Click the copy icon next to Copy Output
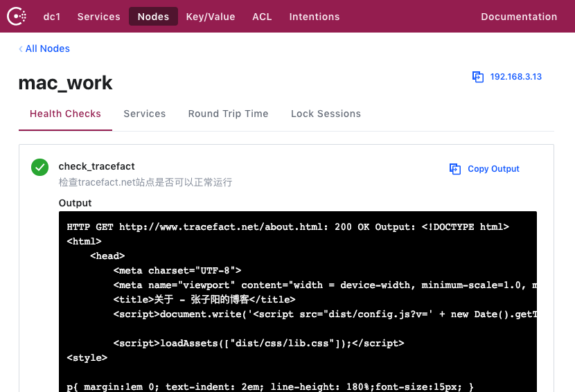Image resolution: width=575 pixels, height=392 pixels. pyautogui.click(x=455, y=169)
